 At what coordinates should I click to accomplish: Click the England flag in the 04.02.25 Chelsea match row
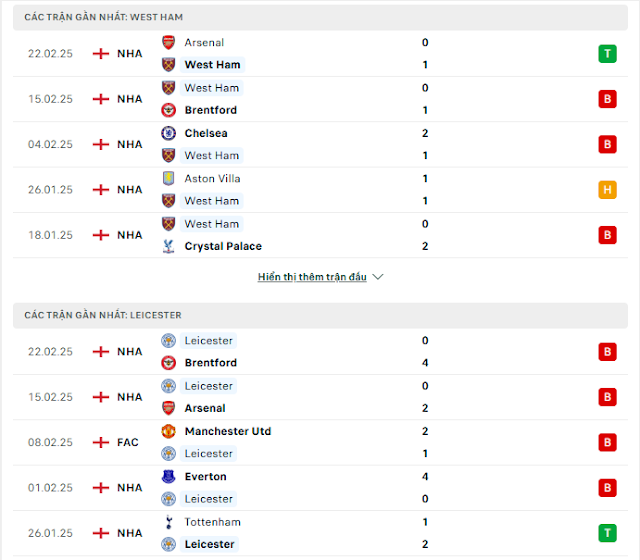pyautogui.click(x=101, y=144)
